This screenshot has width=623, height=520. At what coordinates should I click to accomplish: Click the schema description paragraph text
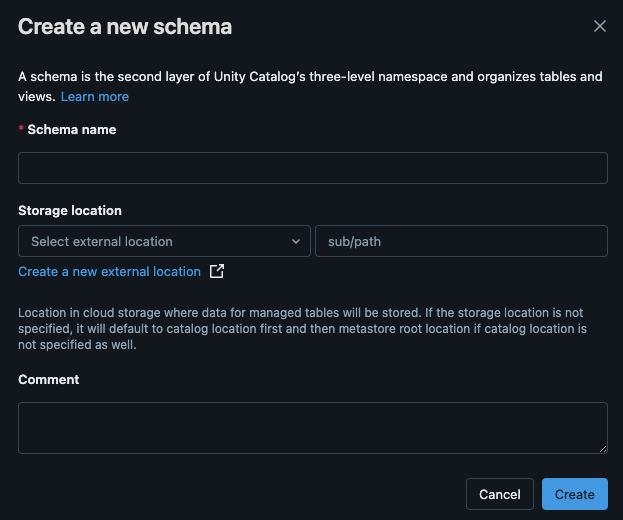click(x=310, y=86)
